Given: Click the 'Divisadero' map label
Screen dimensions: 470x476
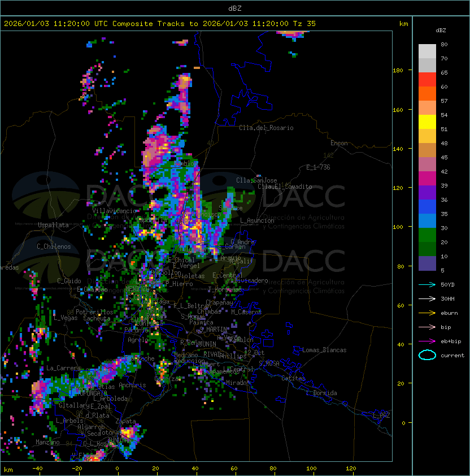Looking at the screenshot, I should [251, 280].
